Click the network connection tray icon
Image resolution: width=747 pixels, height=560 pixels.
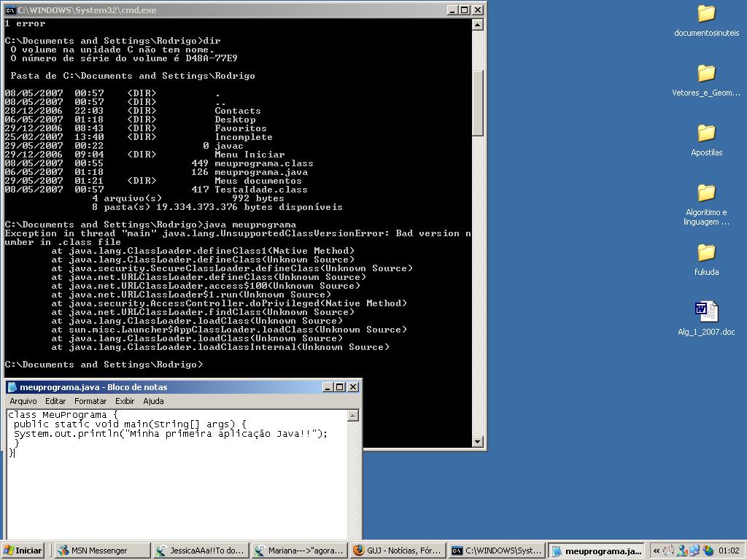[695, 551]
